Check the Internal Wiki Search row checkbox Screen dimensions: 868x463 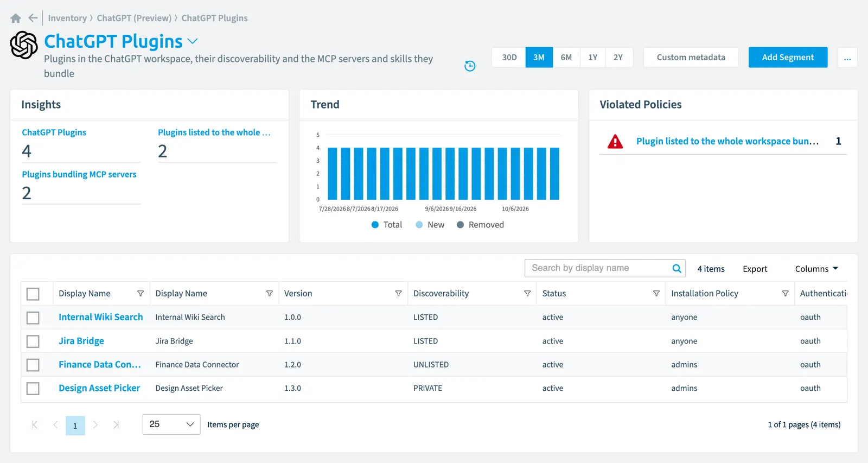[x=33, y=318]
